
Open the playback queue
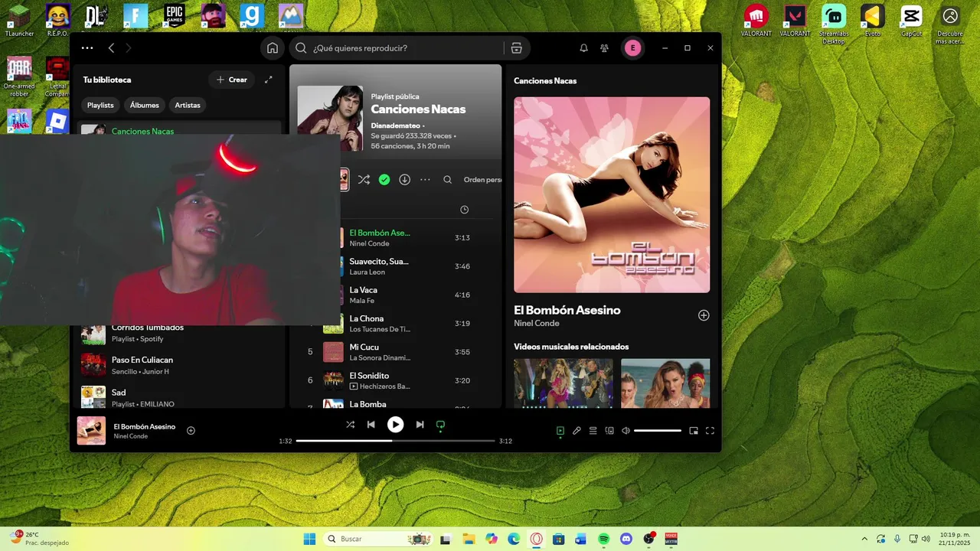pos(593,431)
